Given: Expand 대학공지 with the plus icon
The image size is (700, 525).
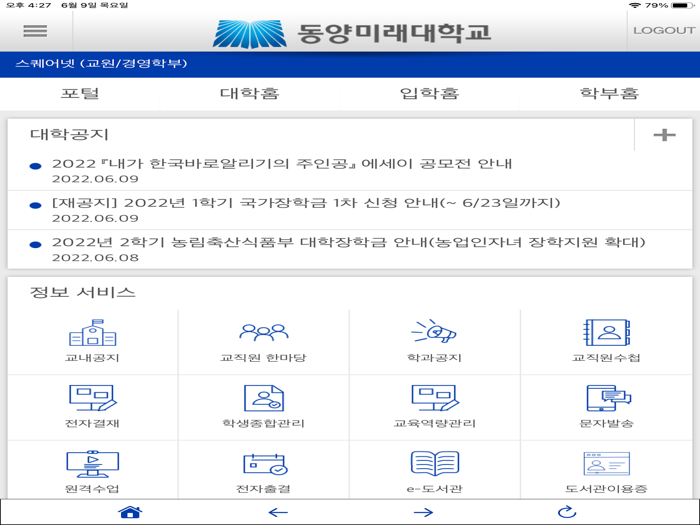Looking at the screenshot, I should [664, 135].
